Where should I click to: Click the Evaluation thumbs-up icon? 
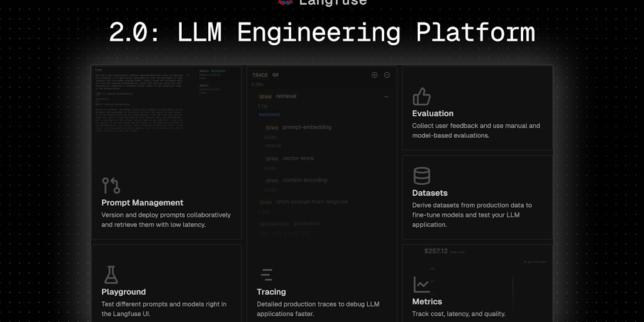(421, 97)
